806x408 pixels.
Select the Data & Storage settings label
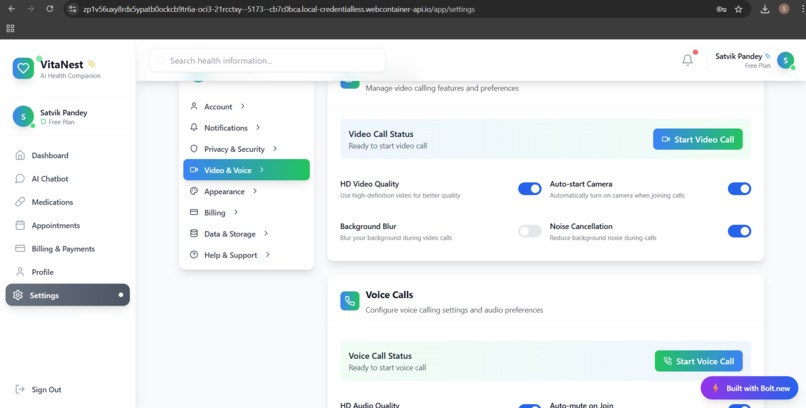pos(230,234)
